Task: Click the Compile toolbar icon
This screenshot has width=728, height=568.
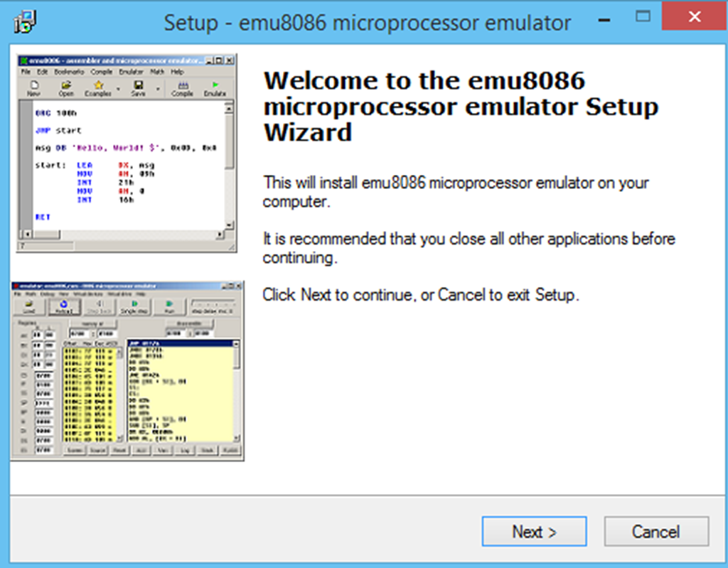Action: click(183, 84)
